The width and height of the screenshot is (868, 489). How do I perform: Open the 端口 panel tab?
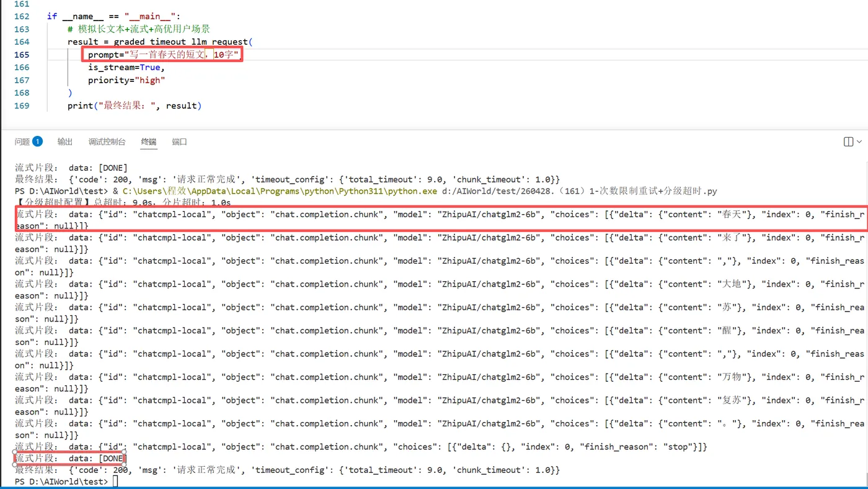click(x=180, y=141)
